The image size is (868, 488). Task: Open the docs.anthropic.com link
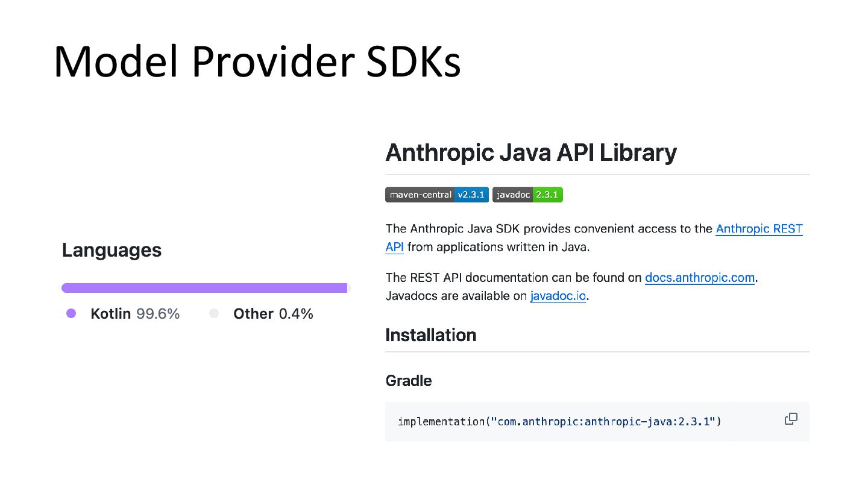699,278
